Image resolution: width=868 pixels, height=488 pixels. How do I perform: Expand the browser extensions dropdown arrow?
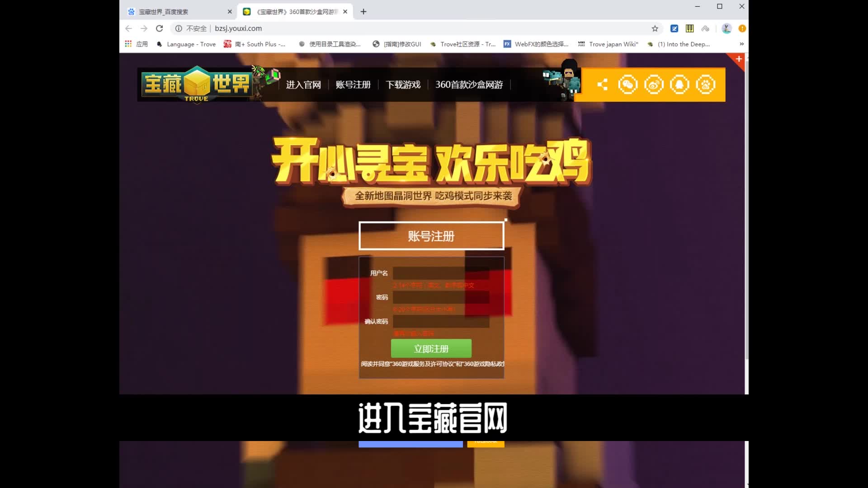[x=741, y=43]
